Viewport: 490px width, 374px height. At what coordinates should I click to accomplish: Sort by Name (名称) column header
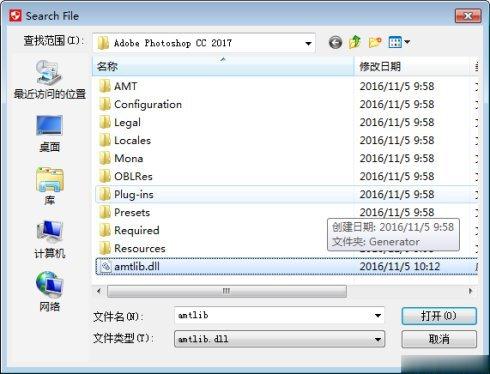223,66
